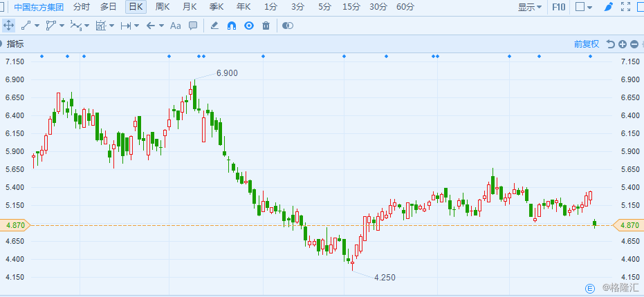Switch to the 15分 fifteen-minute tab
Image resolution: width=644 pixels, height=297 pixels.
click(x=351, y=7)
